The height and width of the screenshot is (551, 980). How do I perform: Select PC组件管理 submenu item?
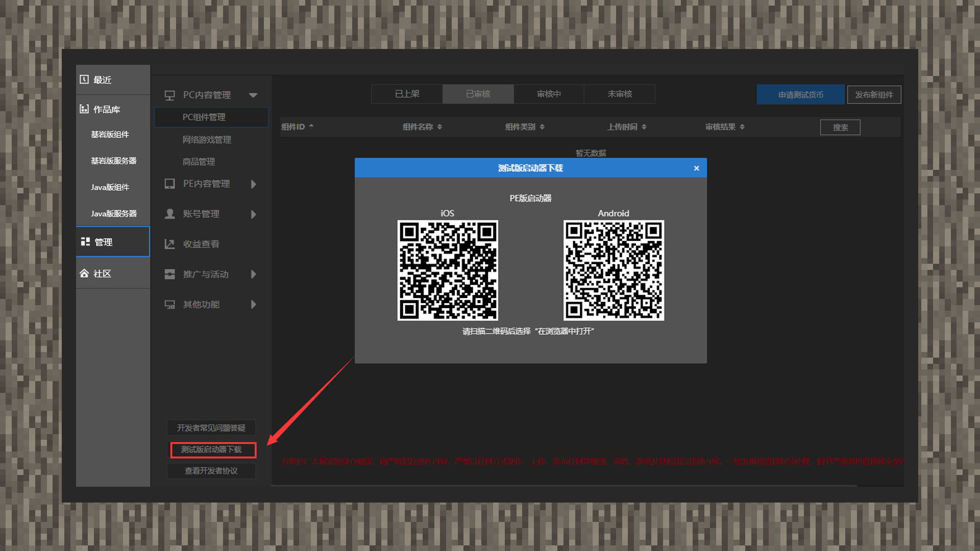pyautogui.click(x=211, y=117)
